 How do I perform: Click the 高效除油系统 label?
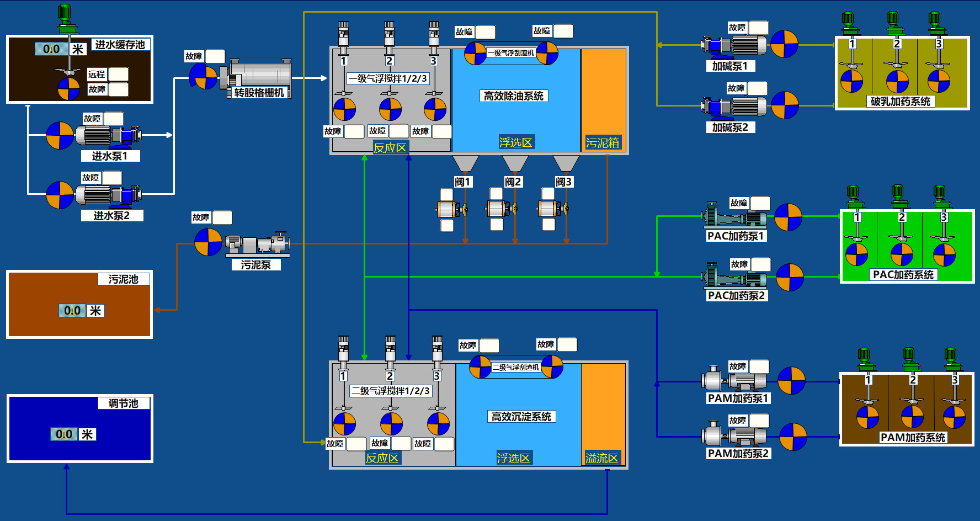coord(513,96)
